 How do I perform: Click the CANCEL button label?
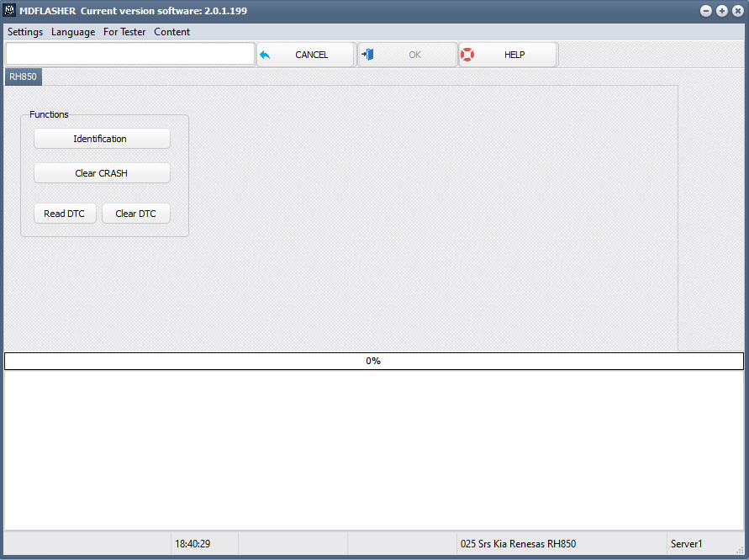(x=311, y=55)
